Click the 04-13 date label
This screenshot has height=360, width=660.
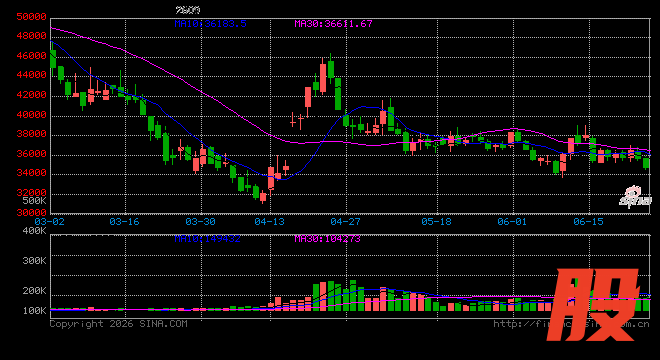coord(270,221)
